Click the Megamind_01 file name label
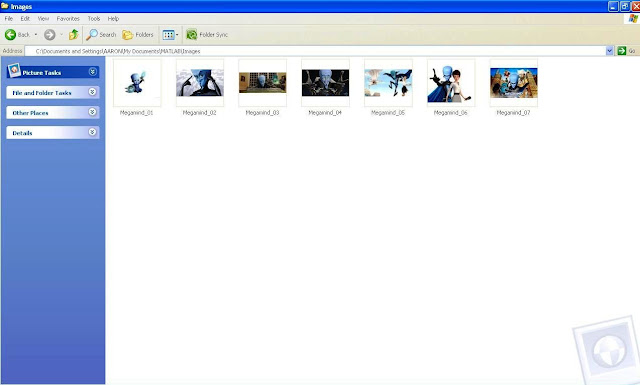This screenshot has height=385, width=640. [x=137, y=113]
